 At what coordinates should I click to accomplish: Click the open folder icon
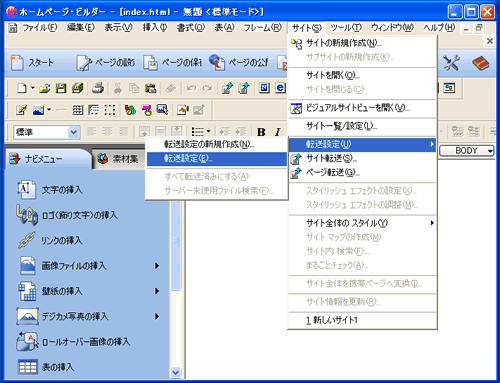(44, 88)
